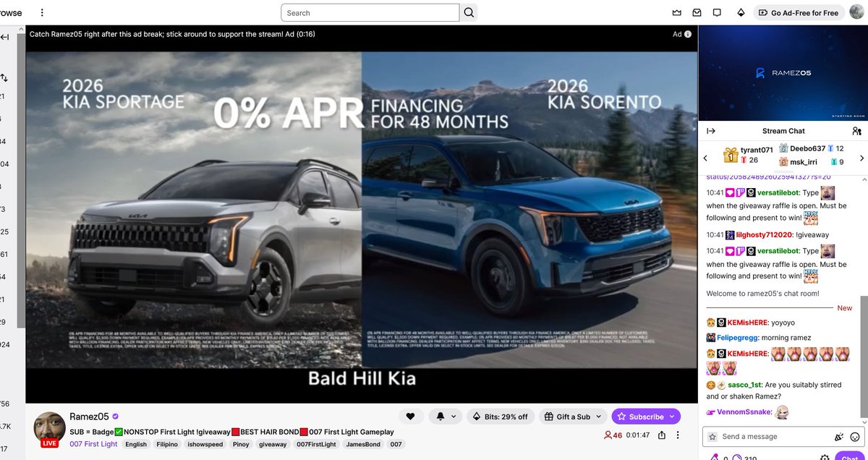Click the Go Ad-Free for Free button
The image size is (868, 460).
pos(799,13)
